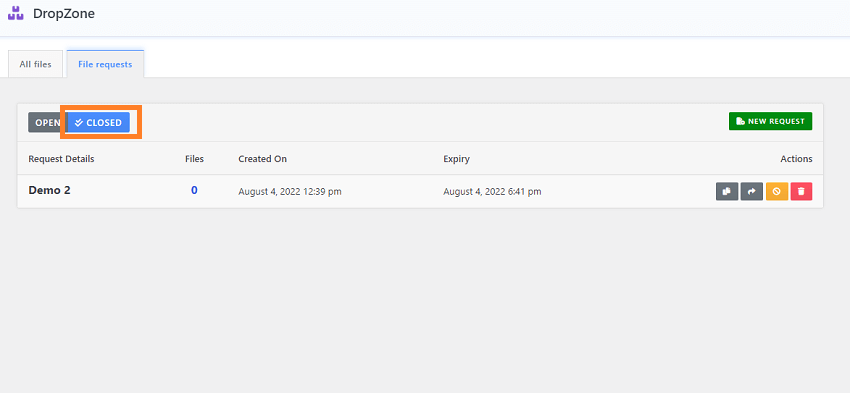Show Closed requests
Image resolution: width=850 pixels, height=393 pixels.
point(98,123)
